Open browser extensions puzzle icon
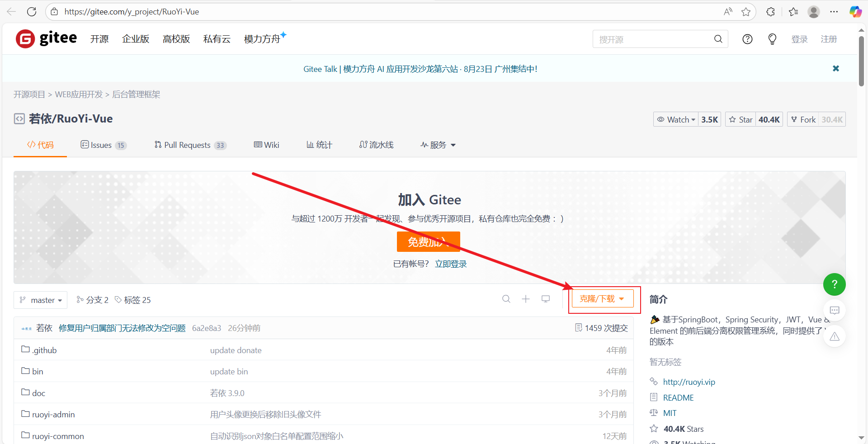 [x=771, y=12]
